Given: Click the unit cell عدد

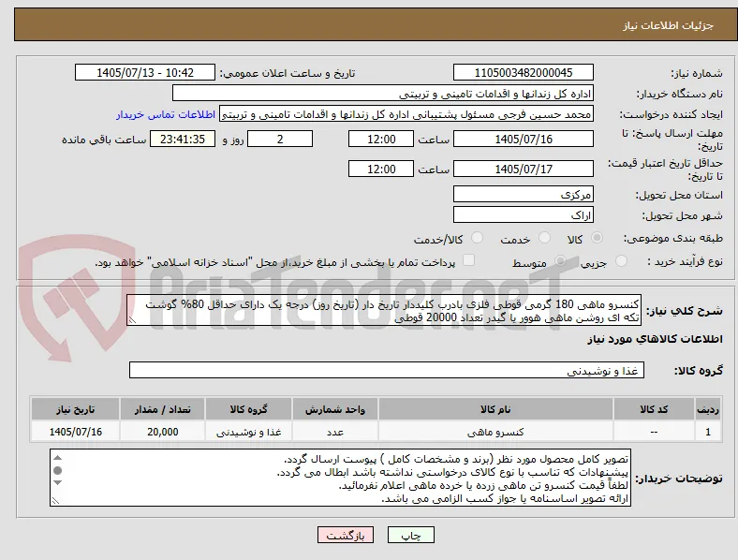Looking at the screenshot, I should click(335, 432).
